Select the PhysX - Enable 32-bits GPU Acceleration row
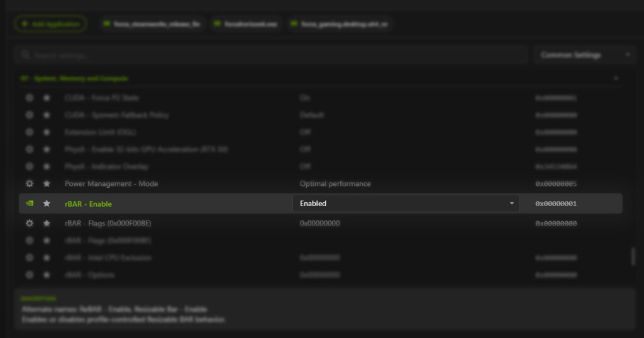Image resolution: width=644 pixels, height=338 pixels. coord(320,150)
